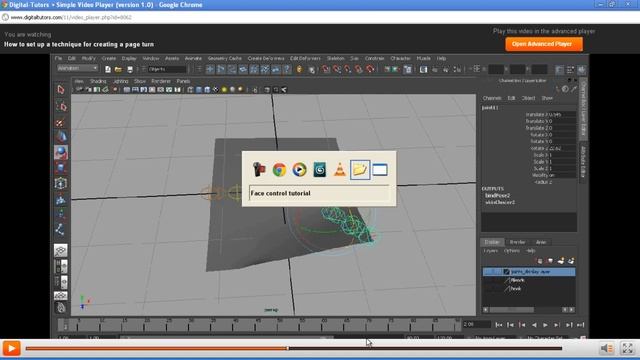The height and width of the screenshot is (360, 640).
Task: Select the Windows Media Player icon in switcher
Action: [299, 169]
